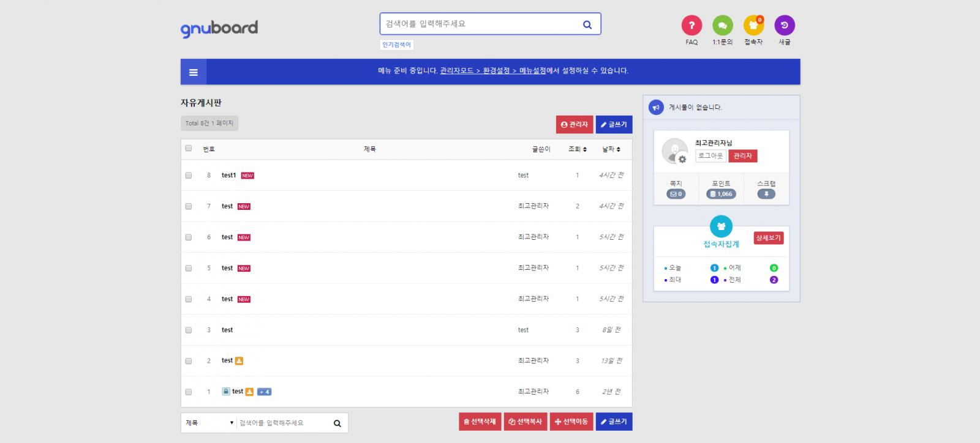This screenshot has width=980, height=443.
Task: Click the profile settings gear on avatar
Action: 682,159
